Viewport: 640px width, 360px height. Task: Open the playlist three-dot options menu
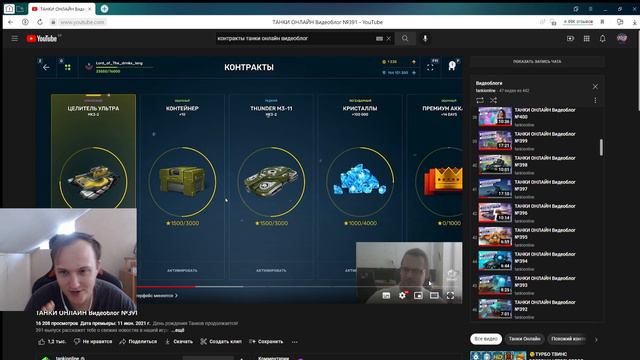coord(595,100)
